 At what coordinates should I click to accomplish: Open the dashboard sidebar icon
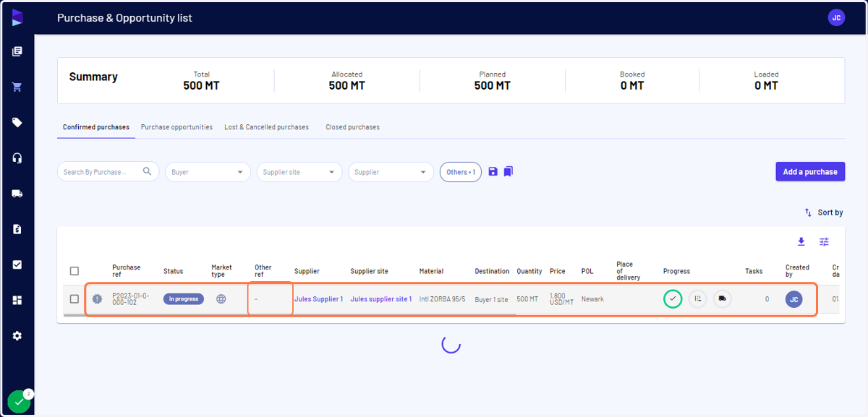[17, 300]
